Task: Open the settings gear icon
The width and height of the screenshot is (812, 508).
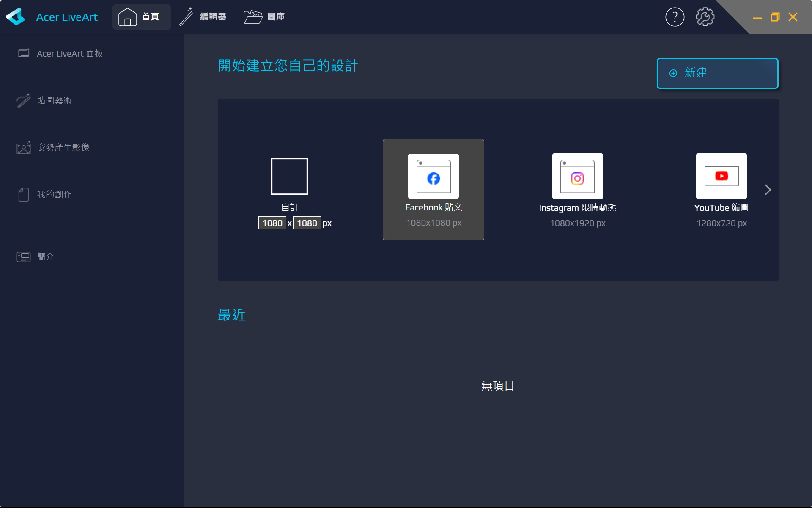Action: pyautogui.click(x=705, y=17)
